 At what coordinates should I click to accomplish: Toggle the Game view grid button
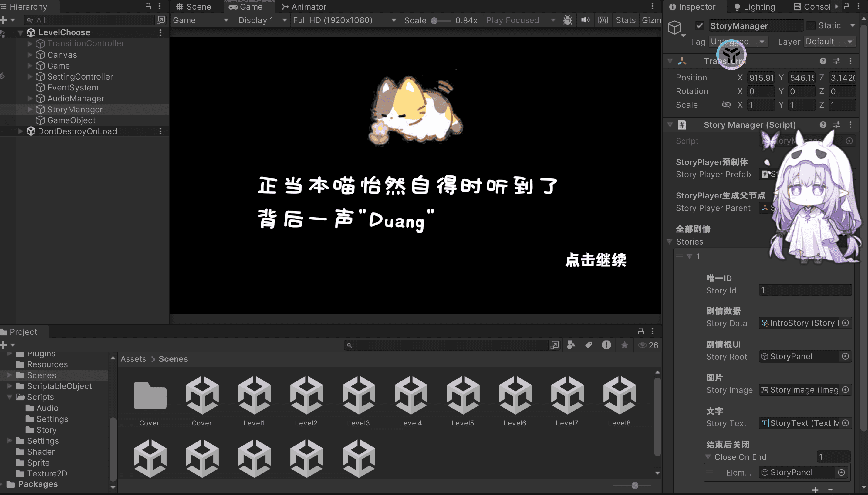(x=603, y=20)
